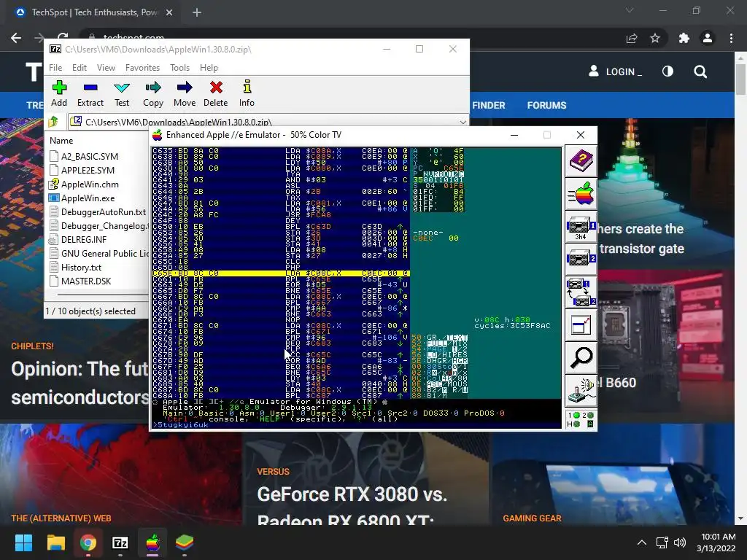Open 7-Zip Tools menu
747x560 pixels.
coord(179,68)
